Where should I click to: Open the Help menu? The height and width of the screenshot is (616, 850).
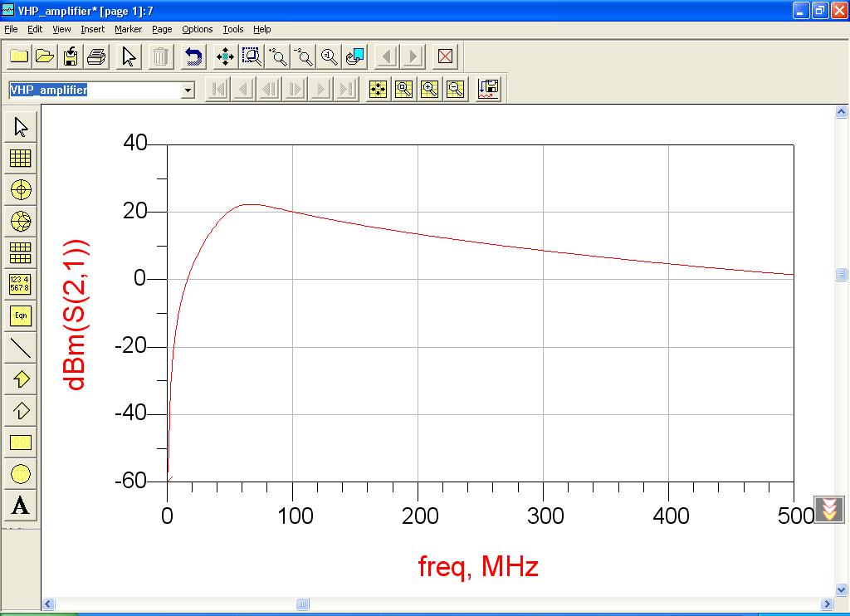tap(261, 29)
